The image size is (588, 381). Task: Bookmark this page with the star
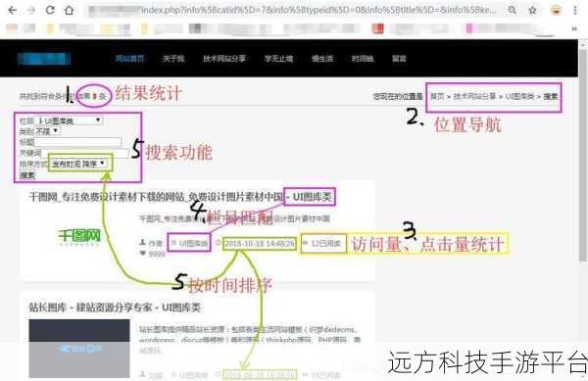point(532,10)
